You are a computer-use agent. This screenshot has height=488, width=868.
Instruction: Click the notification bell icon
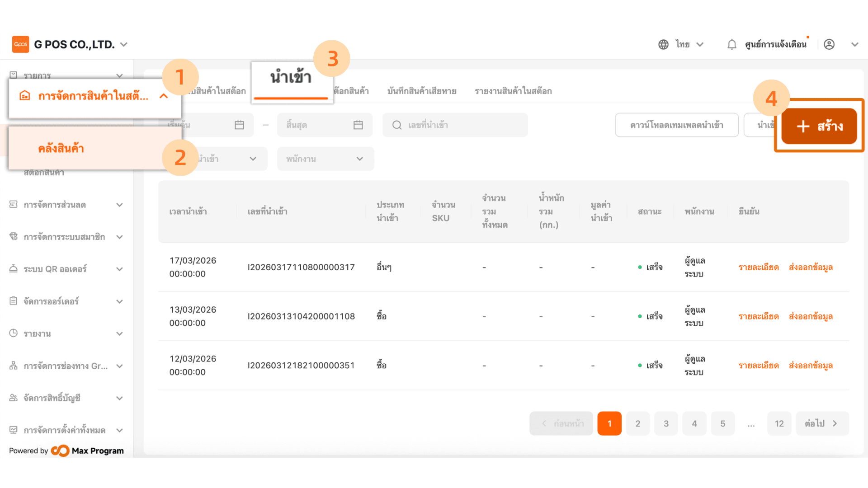coord(731,44)
